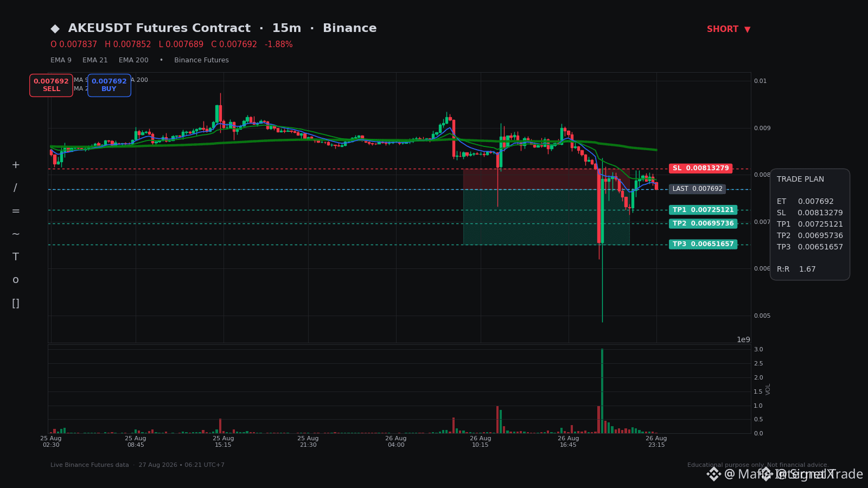Click the blue BUY 0.007692 button
Screen dimensions: 868x488
click(109, 85)
